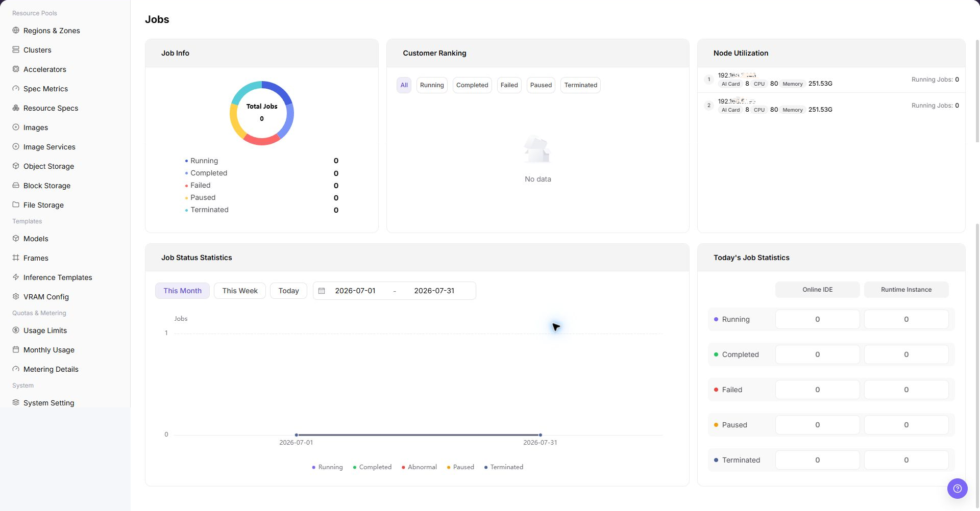
Task: Click the VRAM Config gear icon
Action: point(16,297)
